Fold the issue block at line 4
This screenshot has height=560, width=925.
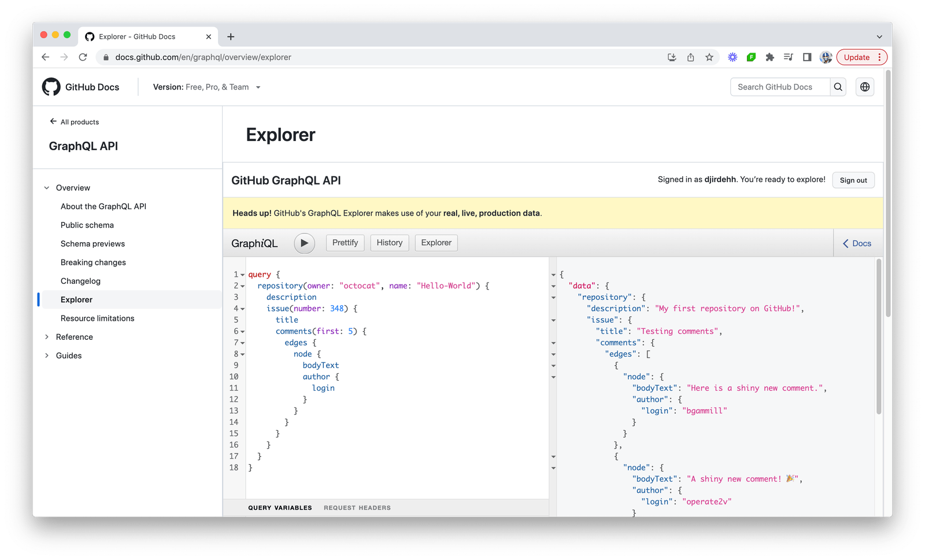(243, 309)
